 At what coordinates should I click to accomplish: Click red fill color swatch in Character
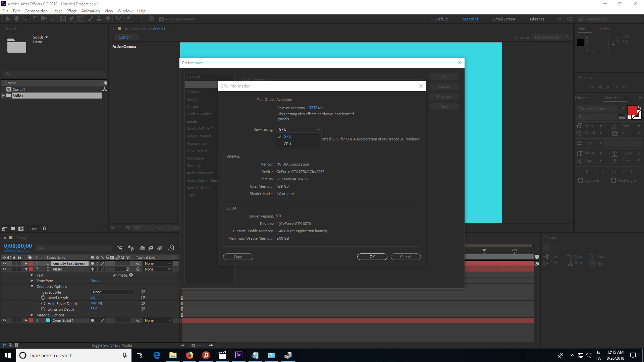(x=632, y=110)
